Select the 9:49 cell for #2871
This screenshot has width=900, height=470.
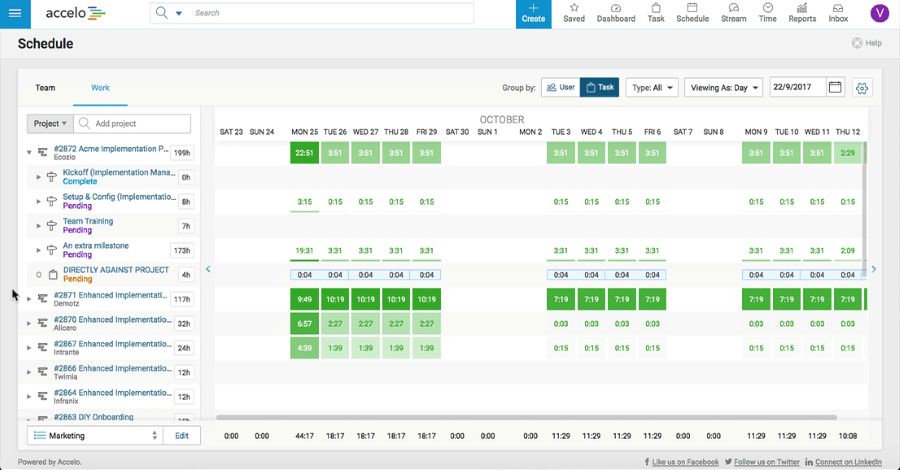click(x=304, y=299)
